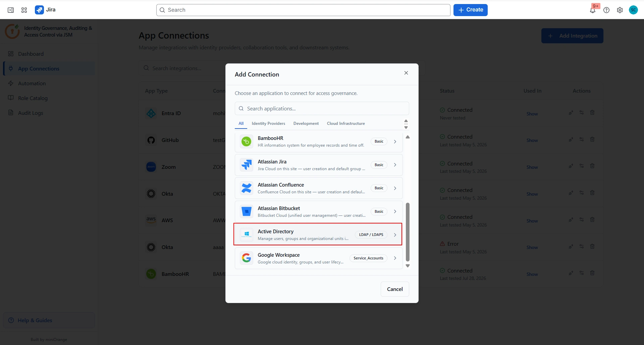The height and width of the screenshot is (345, 644).
Task: Open Audit Logs in the sidebar
Action: pos(49,113)
